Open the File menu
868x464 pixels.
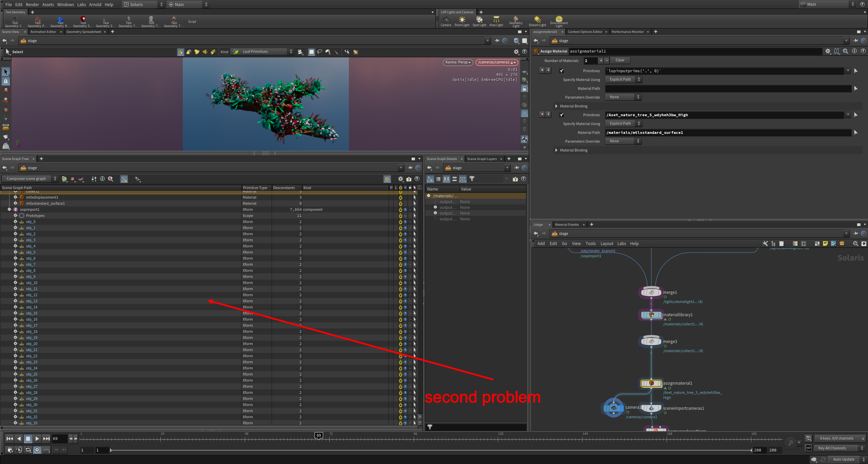(x=8, y=4)
